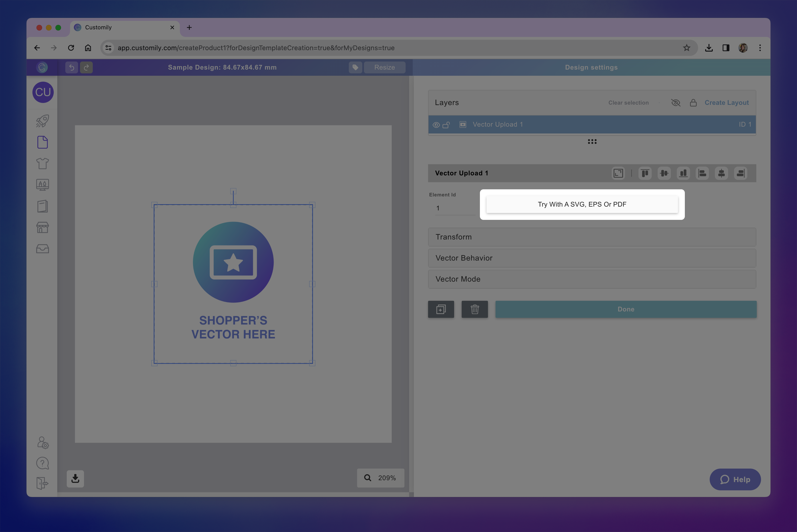Image resolution: width=797 pixels, height=532 pixels.
Task: Click the storefront icon in sidebar
Action: tap(42, 227)
